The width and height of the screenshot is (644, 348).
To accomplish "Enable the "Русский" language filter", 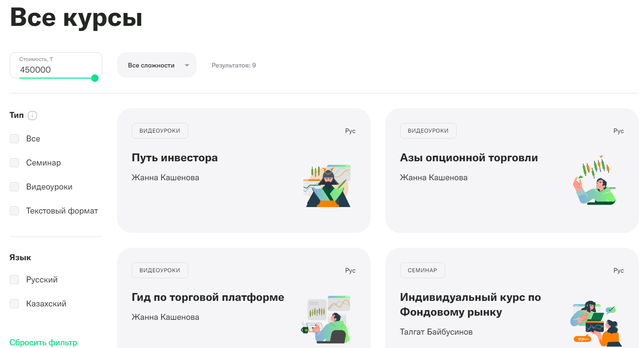I will (x=14, y=279).
